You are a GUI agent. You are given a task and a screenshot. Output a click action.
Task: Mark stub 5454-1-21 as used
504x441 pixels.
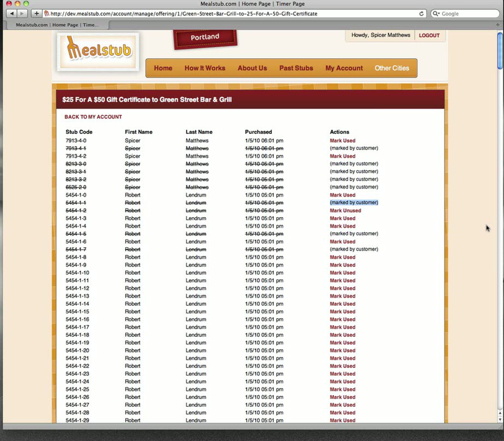pyautogui.click(x=342, y=358)
